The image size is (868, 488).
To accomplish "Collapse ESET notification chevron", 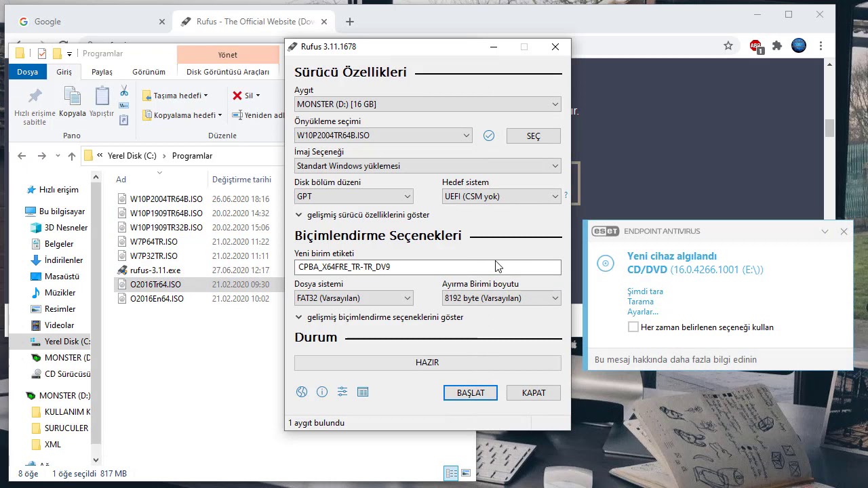I will pos(825,231).
